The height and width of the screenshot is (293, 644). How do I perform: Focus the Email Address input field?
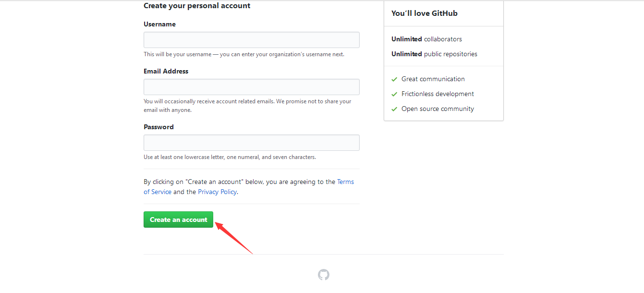click(251, 87)
